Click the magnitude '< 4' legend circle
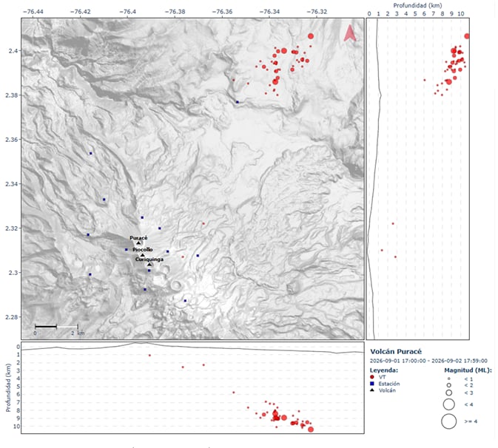 448,404
